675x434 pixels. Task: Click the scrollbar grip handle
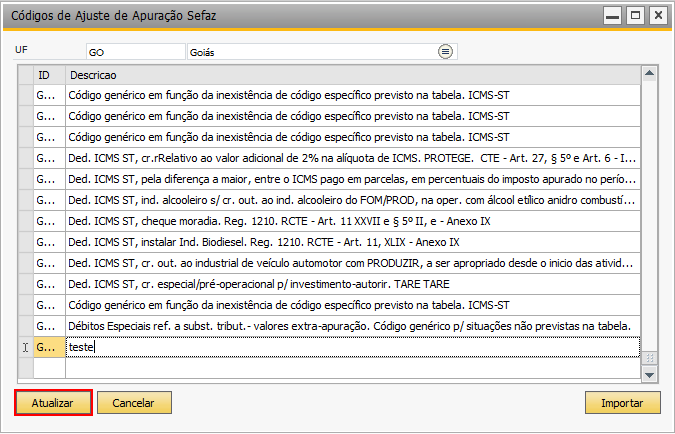point(649,358)
